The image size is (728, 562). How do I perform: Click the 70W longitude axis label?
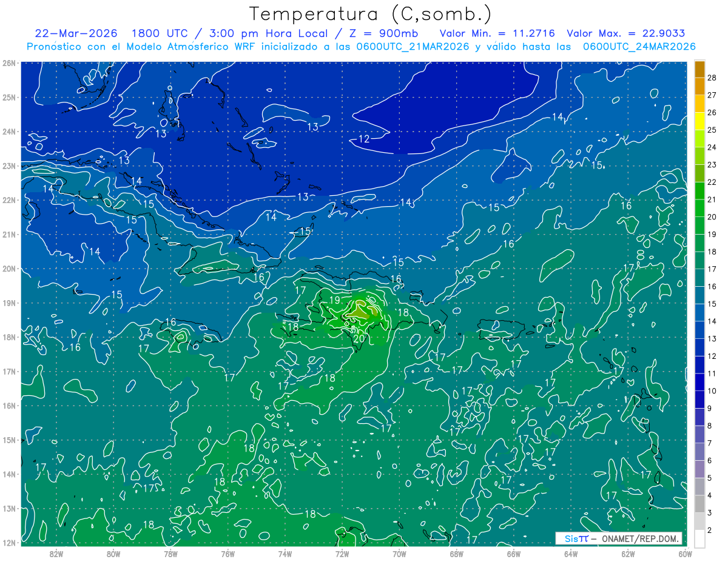[x=399, y=553]
